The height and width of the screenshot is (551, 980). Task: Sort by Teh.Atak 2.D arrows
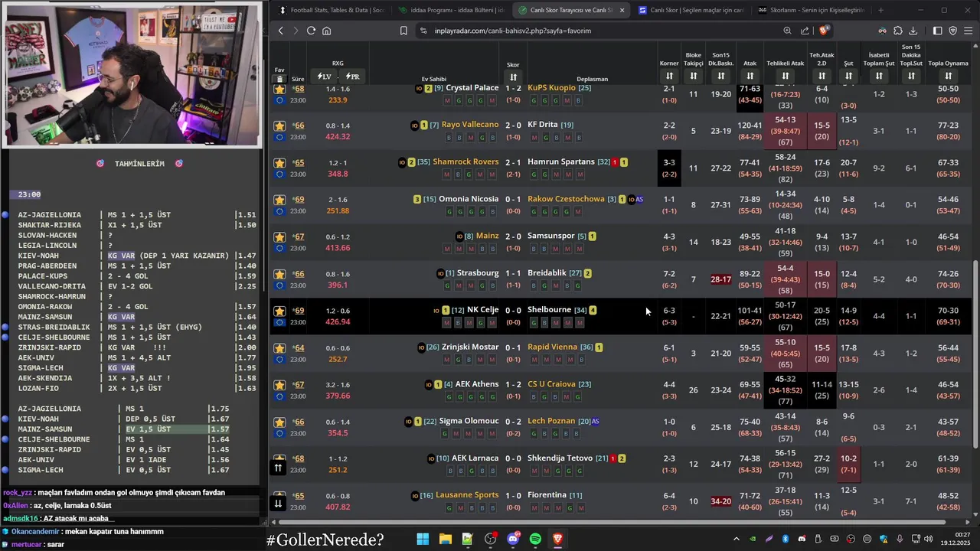pos(822,76)
